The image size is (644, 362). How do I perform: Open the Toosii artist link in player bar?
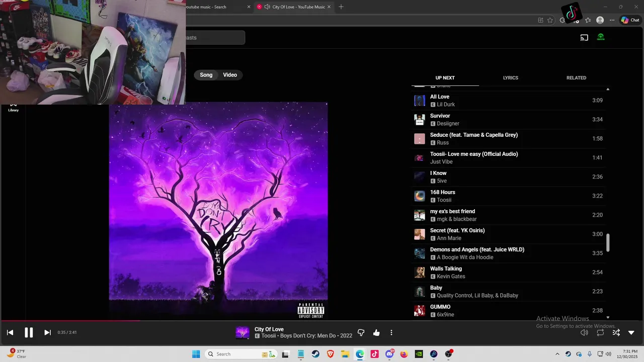tap(269, 336)
